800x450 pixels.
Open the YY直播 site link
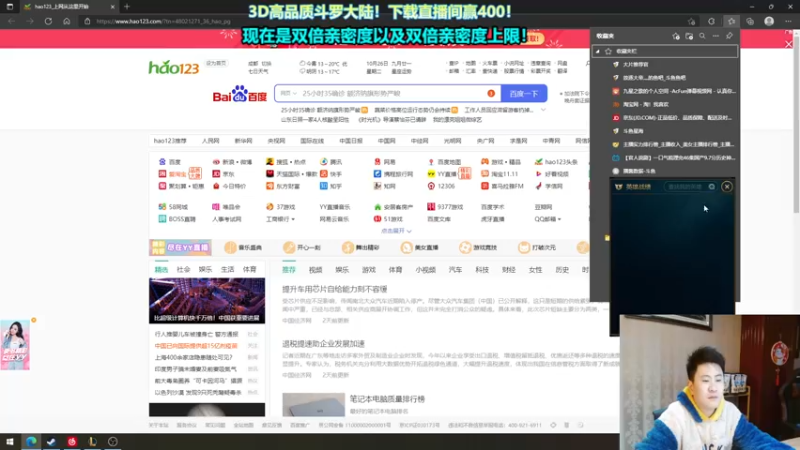[x=442, y=174]
